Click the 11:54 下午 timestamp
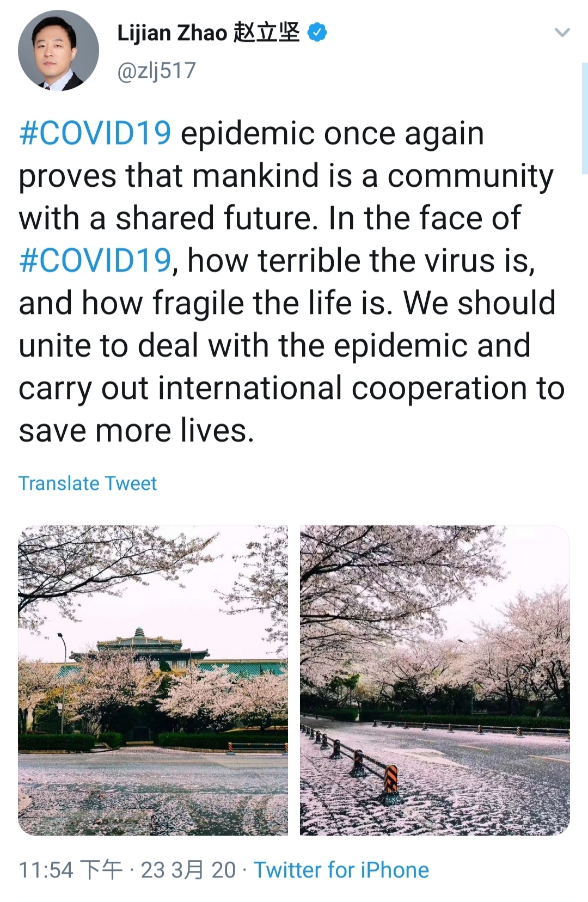This screenshot has width=588, height=902. click(70, 870)
